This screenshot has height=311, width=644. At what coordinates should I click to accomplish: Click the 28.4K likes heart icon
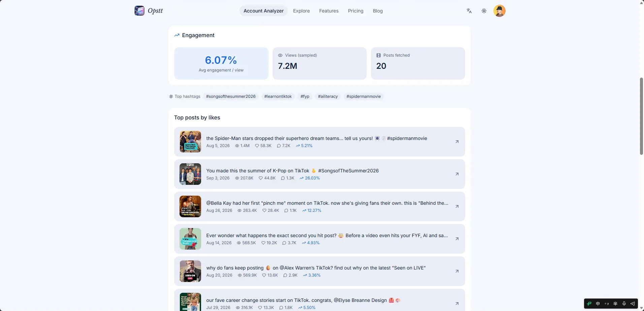[x=264, y=210]
